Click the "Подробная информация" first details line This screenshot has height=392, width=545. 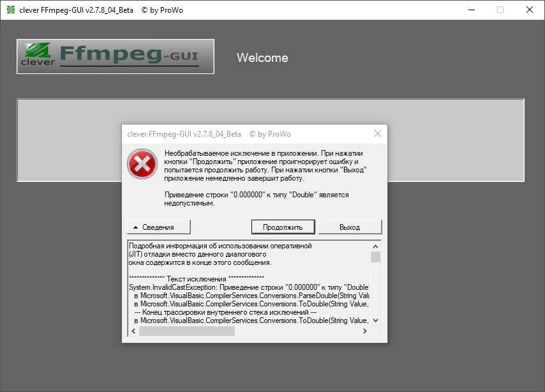point(220,246)
